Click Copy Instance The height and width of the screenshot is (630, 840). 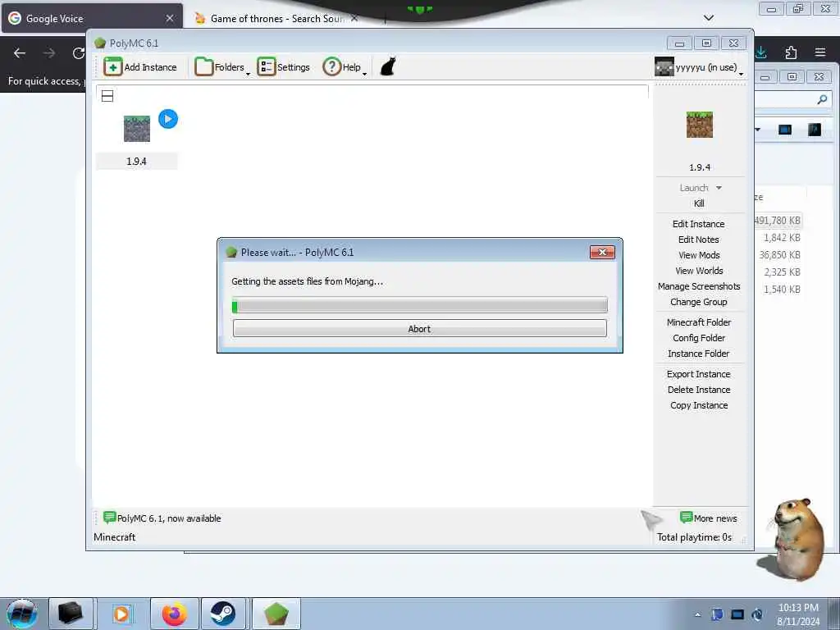(x=699, y=405)
